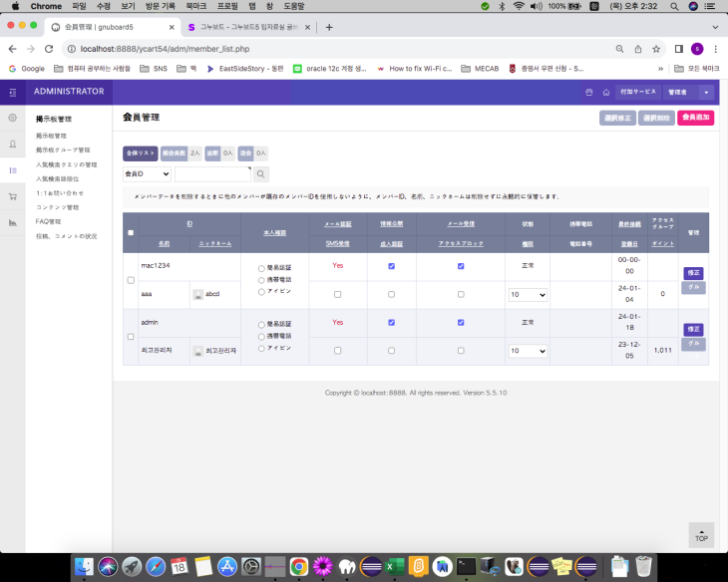Expand the 管理者 dropdown arrow in header
728x582 pixels.
pos(707,92)
